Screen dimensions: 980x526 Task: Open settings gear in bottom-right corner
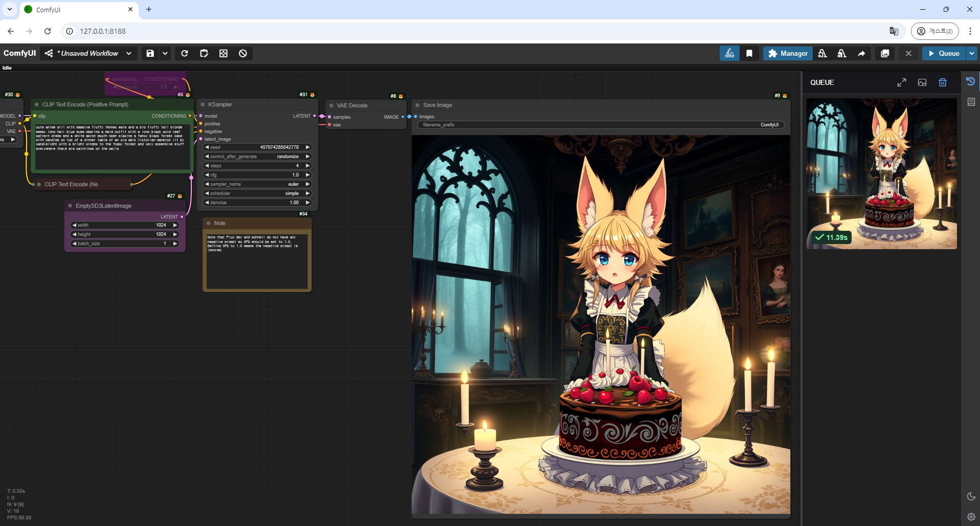(x=971, y=517)
